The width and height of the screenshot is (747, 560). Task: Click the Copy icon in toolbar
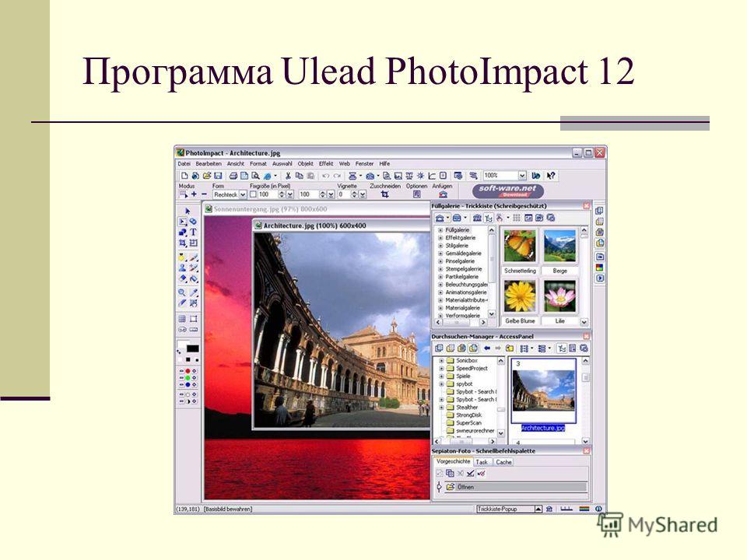[x=299, y=176]
